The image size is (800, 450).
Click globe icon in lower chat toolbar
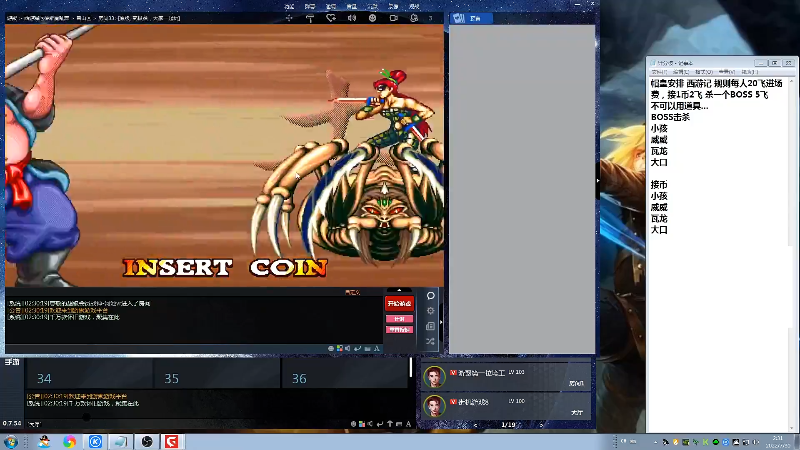click(353, 424)
